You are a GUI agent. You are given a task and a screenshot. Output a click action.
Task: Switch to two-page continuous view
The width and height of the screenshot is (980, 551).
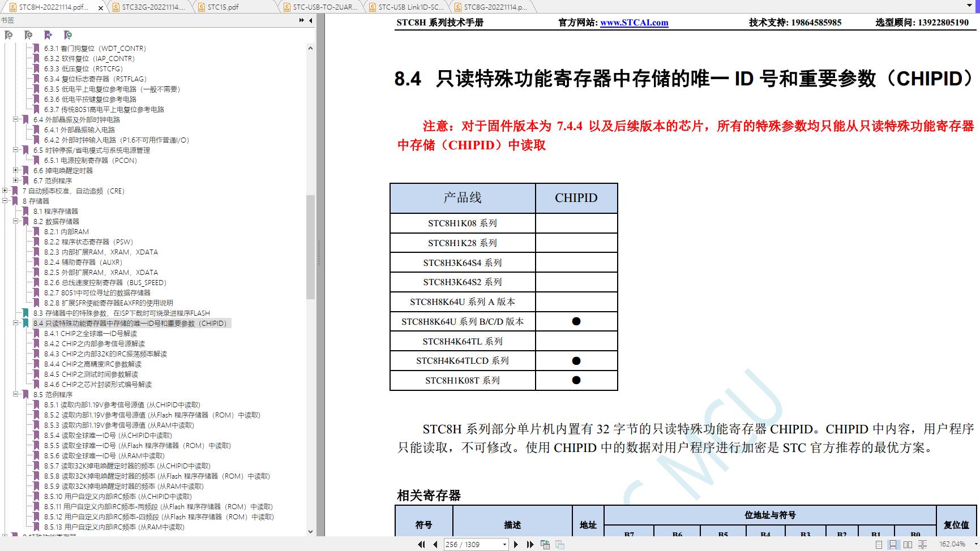(x=922, y=544)
